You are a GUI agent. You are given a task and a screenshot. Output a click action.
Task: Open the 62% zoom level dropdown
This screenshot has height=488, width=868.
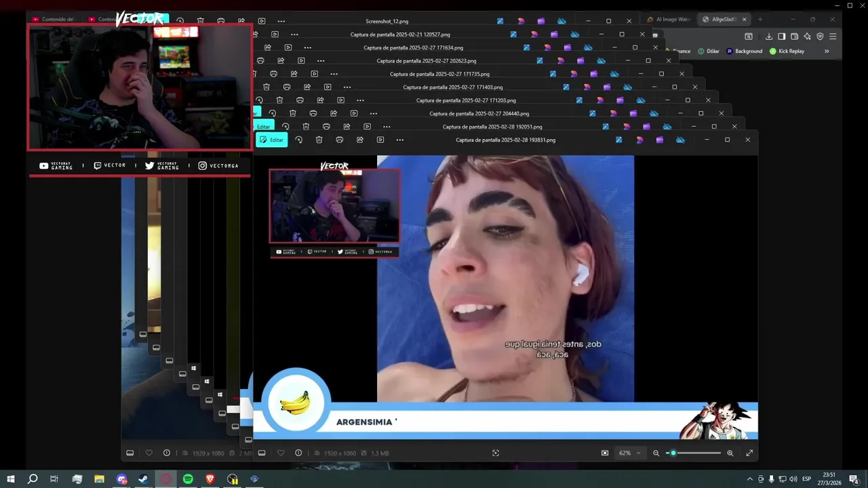point(629,453)
